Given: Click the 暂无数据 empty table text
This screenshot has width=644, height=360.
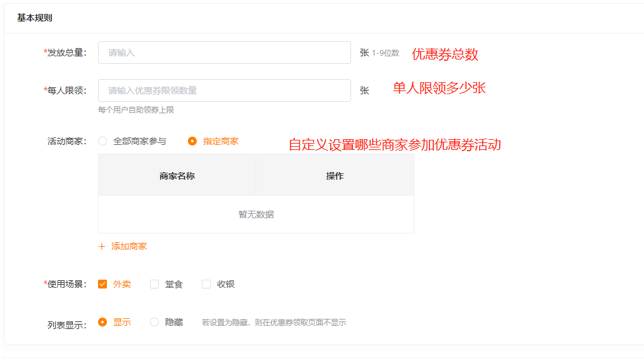Looking at the screenshot, I should (256, 214).
